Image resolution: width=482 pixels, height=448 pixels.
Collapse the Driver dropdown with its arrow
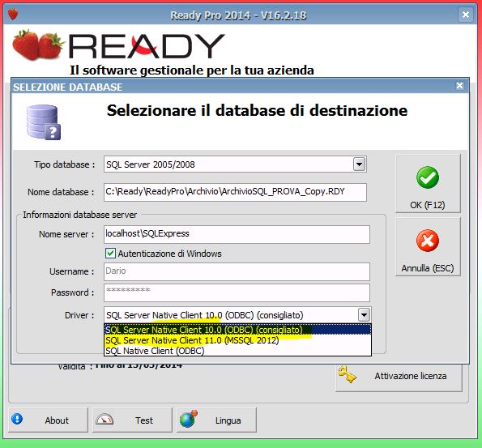[x=365, y=315]
